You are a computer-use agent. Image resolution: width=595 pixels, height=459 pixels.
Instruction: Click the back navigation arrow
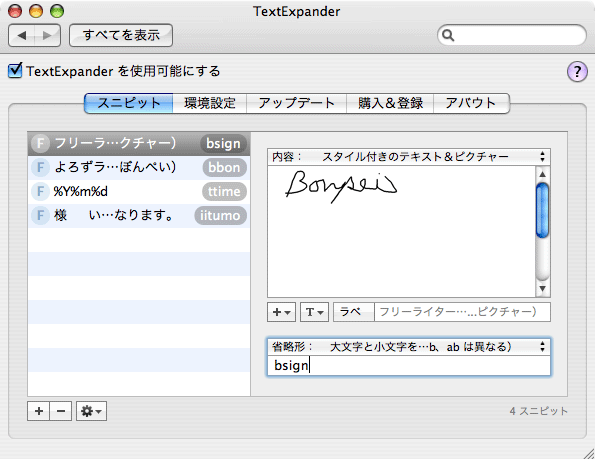pos(22,36)
